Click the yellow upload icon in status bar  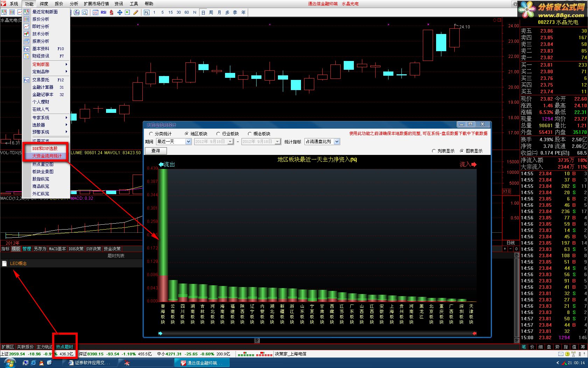point(567,354)
